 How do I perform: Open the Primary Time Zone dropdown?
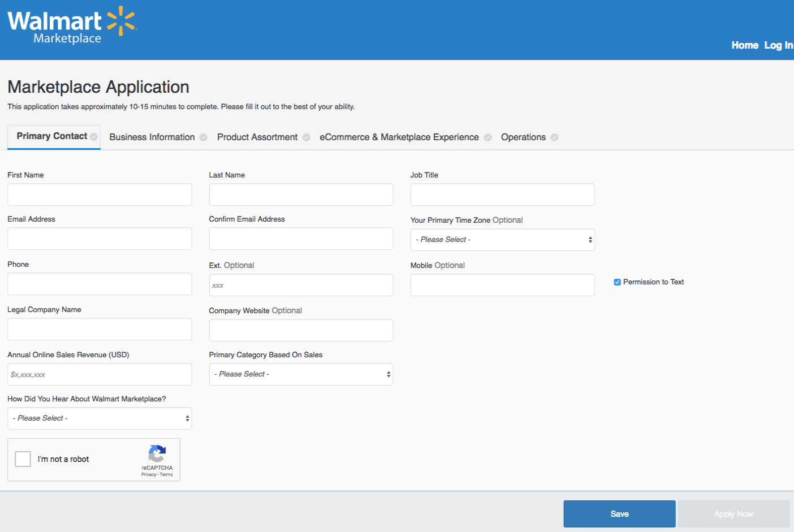(502, 240)
